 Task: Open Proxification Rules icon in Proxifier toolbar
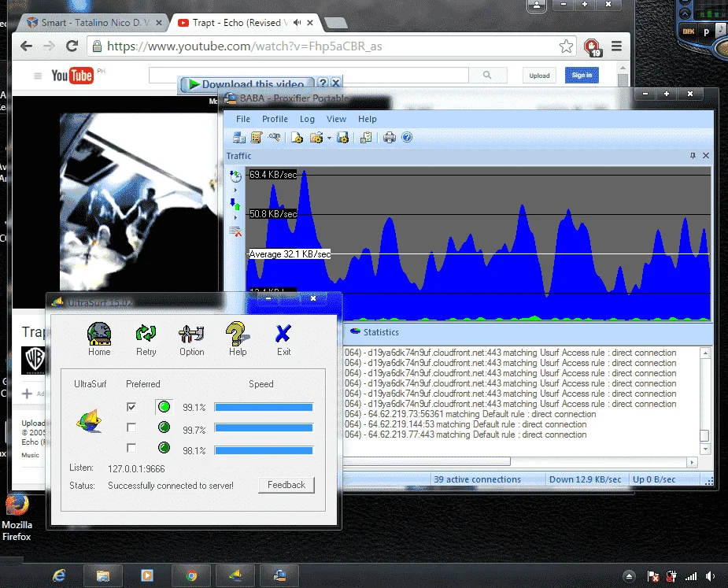coord(257,138)
